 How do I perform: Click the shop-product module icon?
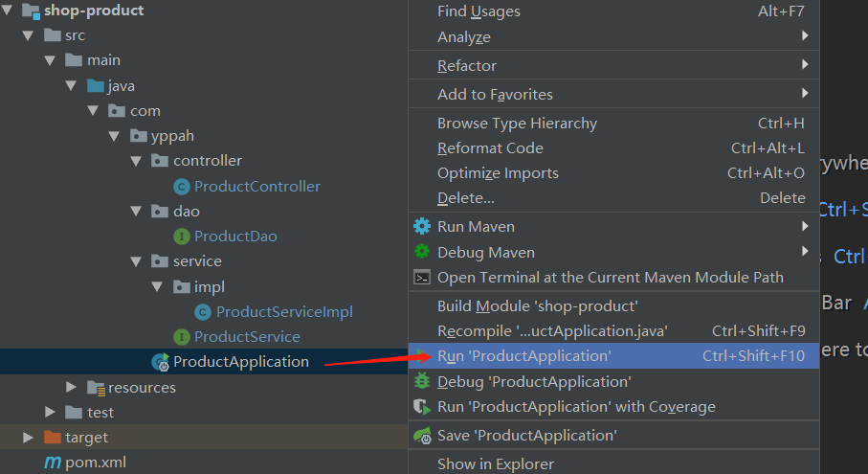click(x=31, y=11)
